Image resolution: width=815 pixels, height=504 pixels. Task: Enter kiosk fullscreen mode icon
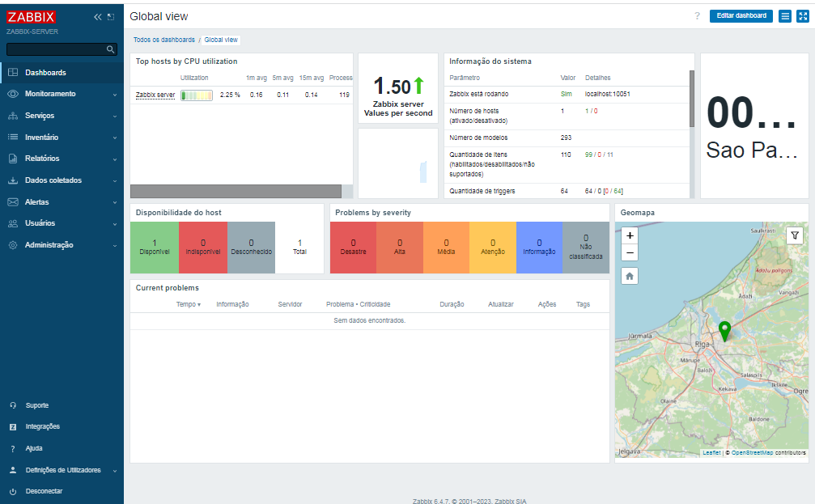point(803,16)
